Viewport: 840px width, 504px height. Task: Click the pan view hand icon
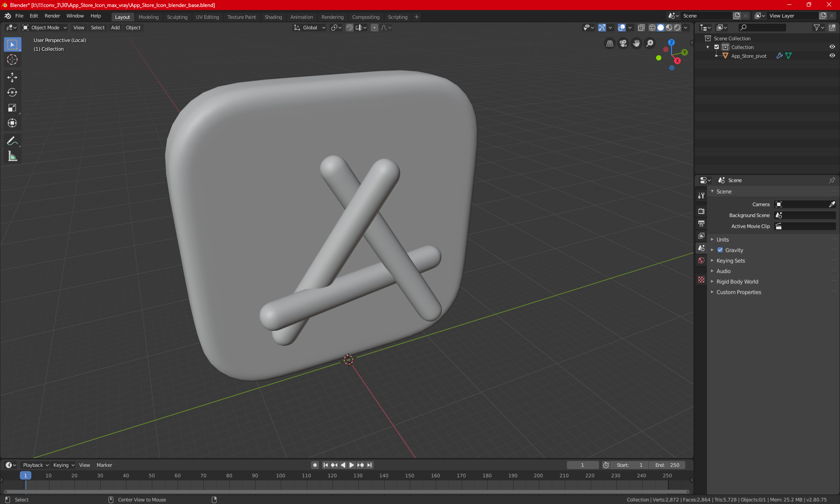click(x=637, y=43)
